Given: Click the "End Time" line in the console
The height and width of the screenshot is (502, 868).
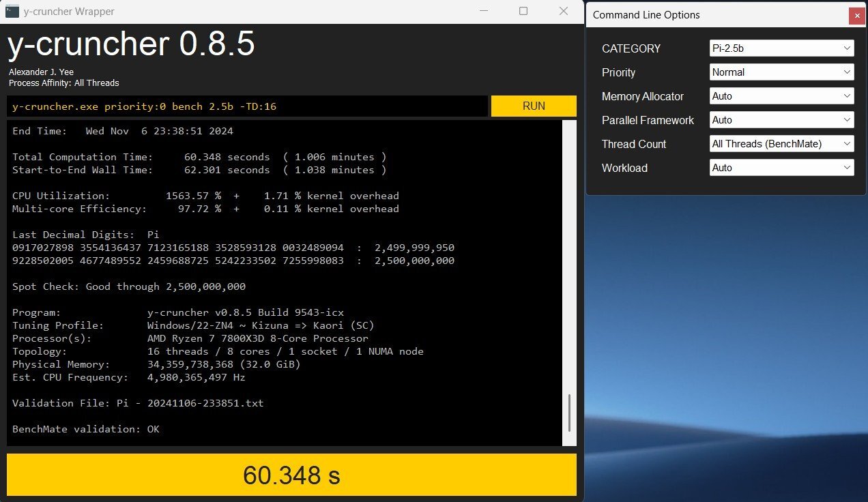Looking at the screenshot, I should click(x=123, y=131).
